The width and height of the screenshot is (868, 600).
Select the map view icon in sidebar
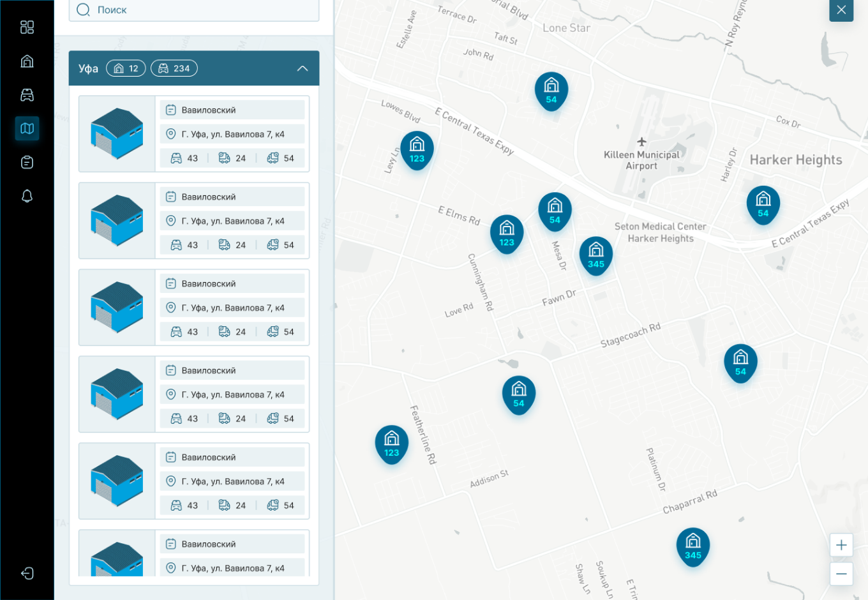click(27, 128)
